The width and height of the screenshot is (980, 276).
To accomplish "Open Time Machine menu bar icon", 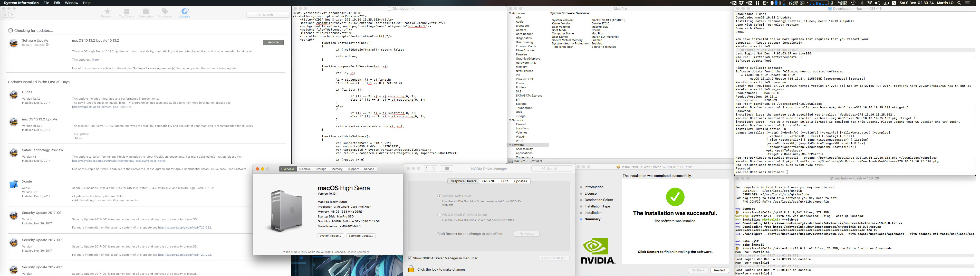I will pos(853,3).
